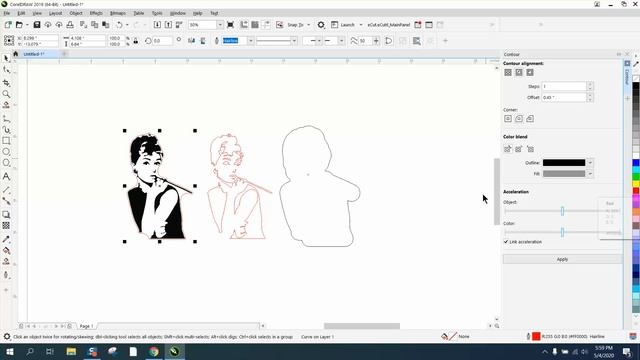This screenshot has width=640, height=360.
Task: Select bevel corner option
Action: [x=530, y=119]
